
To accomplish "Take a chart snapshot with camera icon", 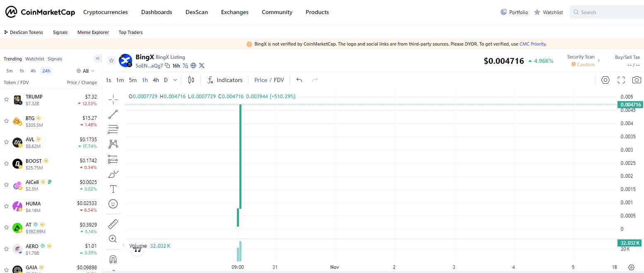I will [x=637, y=80].
